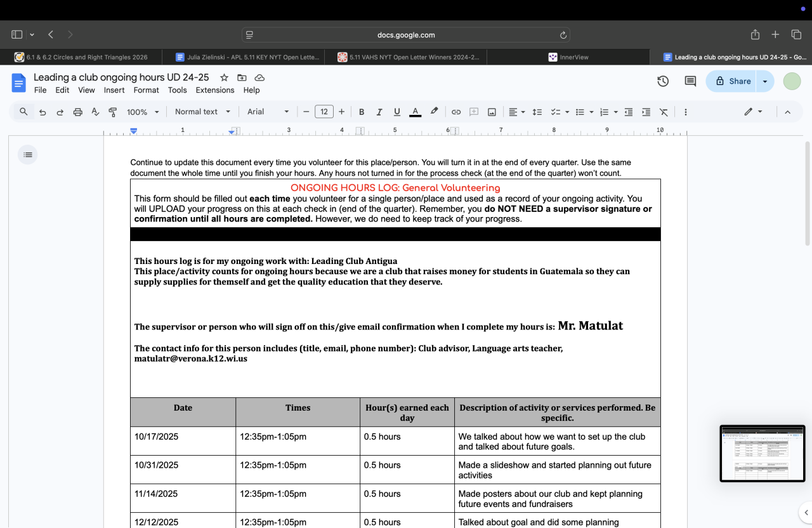This screenshot has height=528, width=812.
Task: Open line and paragraph spacing
Action: (x=537, y=112)
